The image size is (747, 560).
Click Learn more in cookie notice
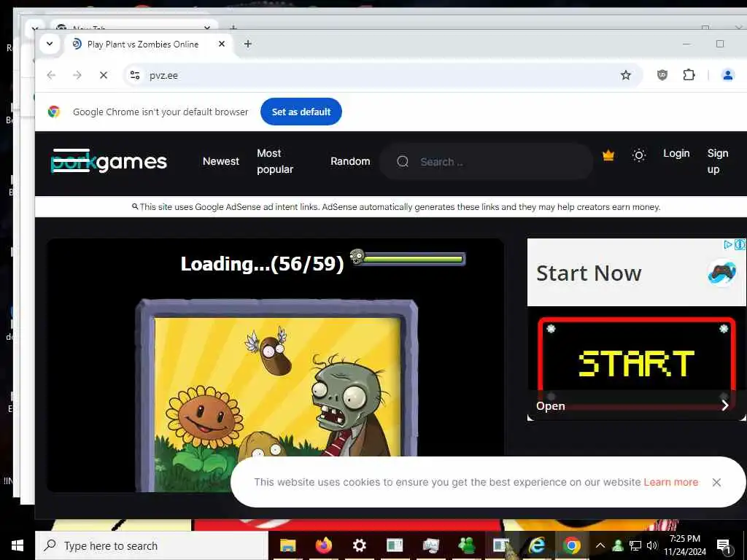671,482
